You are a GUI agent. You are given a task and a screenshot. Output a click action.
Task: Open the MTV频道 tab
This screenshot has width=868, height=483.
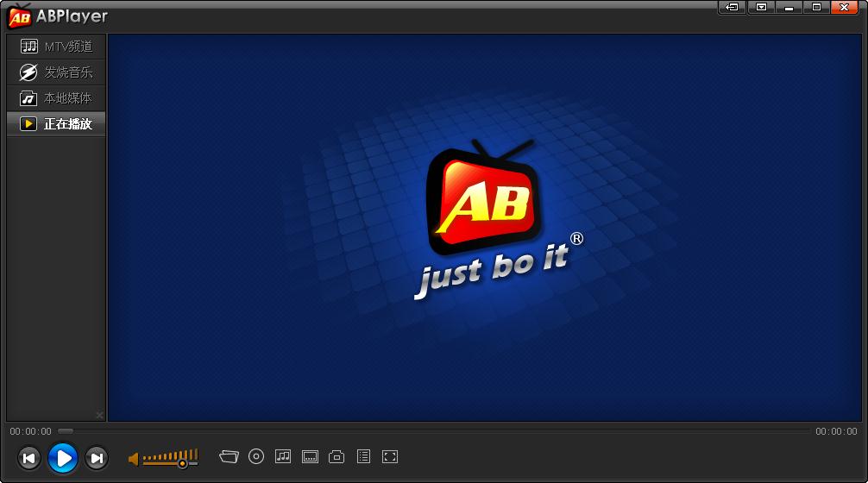tap(56, 47)
